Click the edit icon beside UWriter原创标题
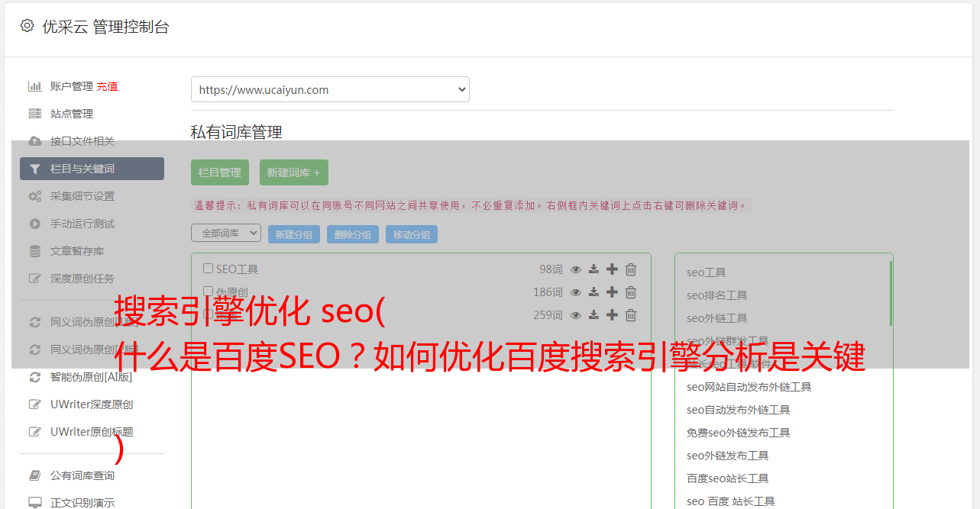 tap(35, 432)
